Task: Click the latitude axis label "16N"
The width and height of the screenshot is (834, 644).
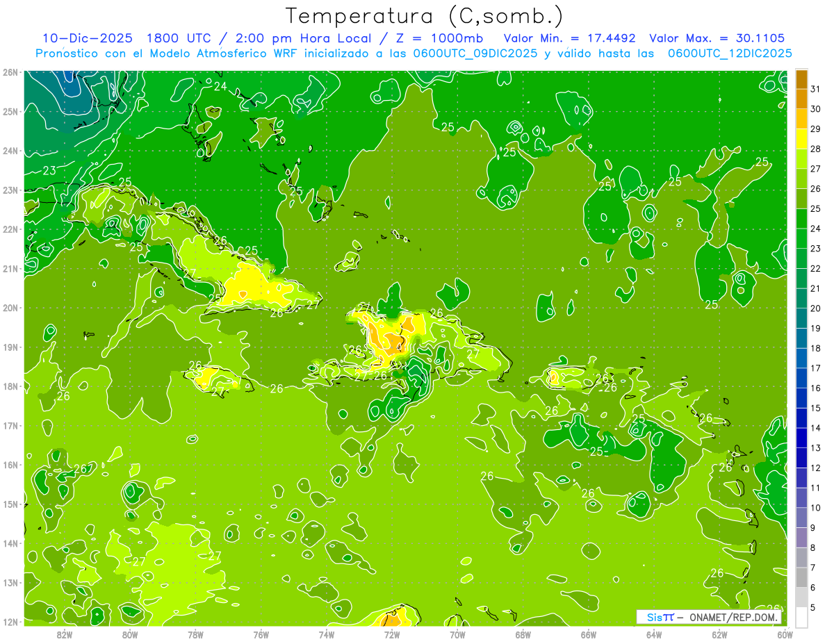Action: click(10, 465)
